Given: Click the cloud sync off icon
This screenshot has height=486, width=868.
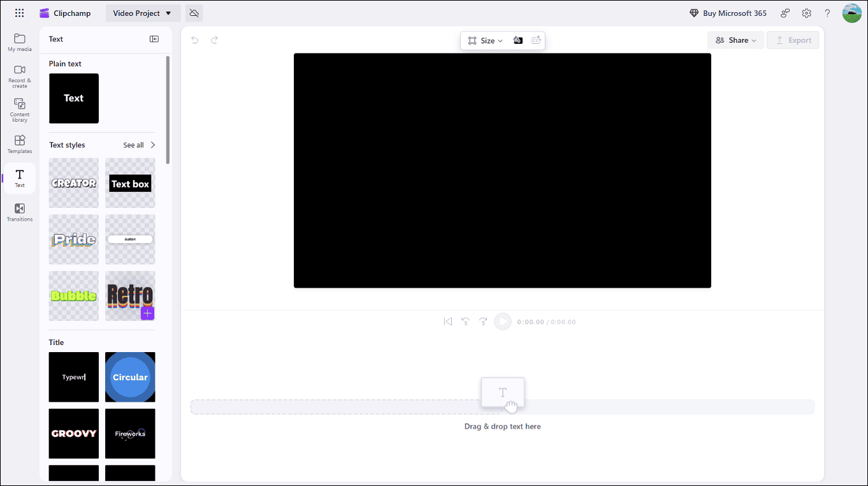Looking at the screenshot, I should (x=194, y=13).
